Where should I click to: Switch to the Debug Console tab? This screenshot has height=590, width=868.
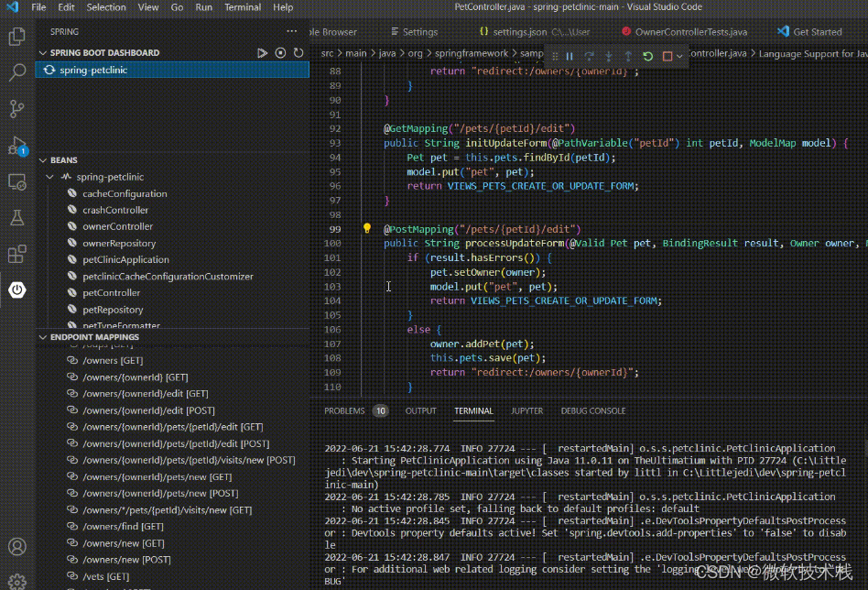point(593,411)
